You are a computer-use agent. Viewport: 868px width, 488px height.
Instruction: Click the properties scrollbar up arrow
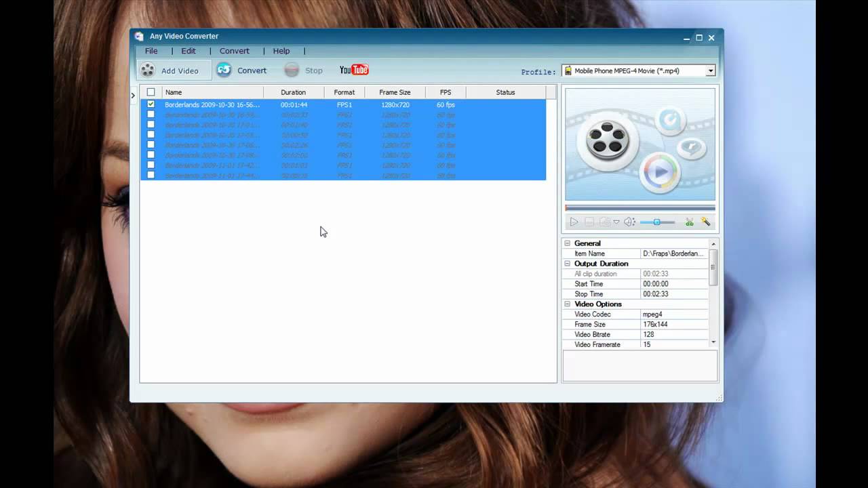(x=713, y=243)
